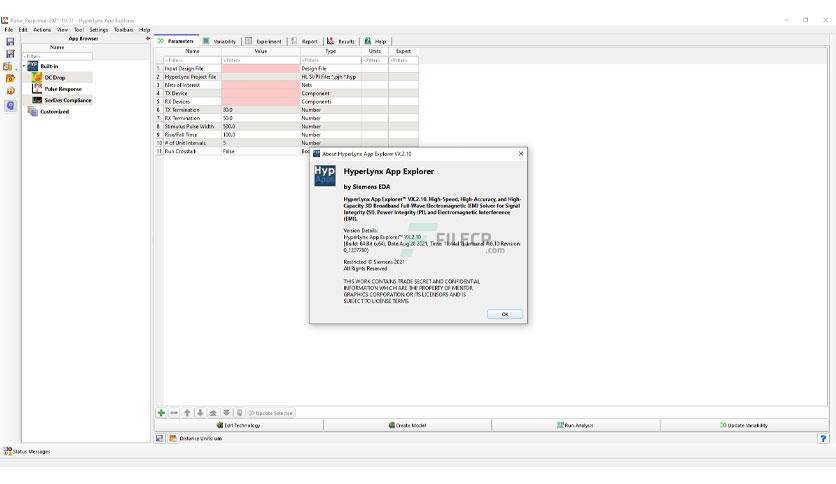Switch to the Results tab
Screen dimensions: 836x484
click(x=341, y=41)
